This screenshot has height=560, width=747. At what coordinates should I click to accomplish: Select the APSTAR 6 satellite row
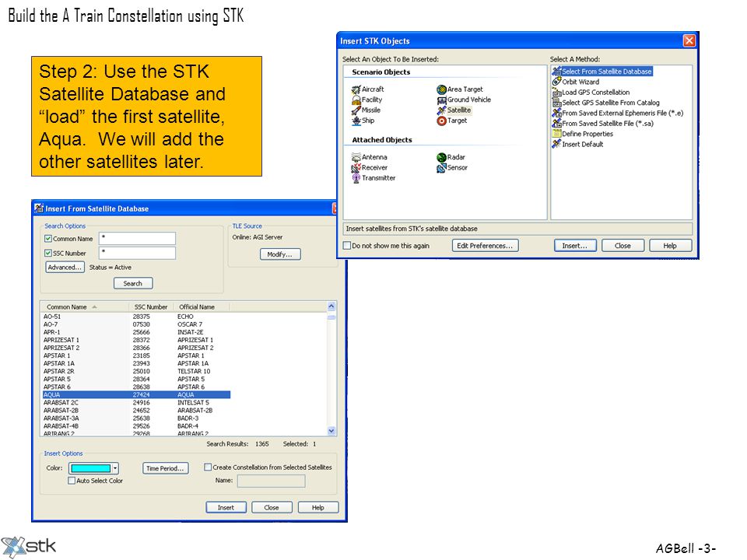click(x=136, y=387)
